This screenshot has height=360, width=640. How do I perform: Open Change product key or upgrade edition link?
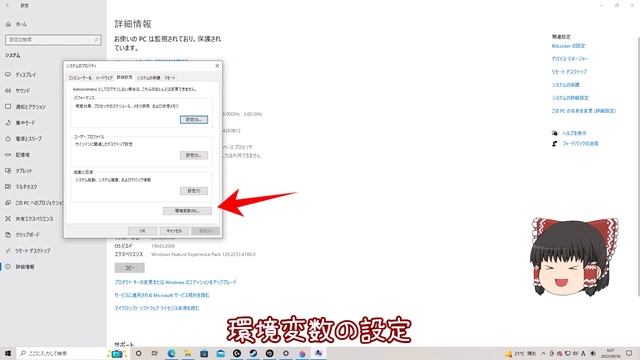[176, 282]
